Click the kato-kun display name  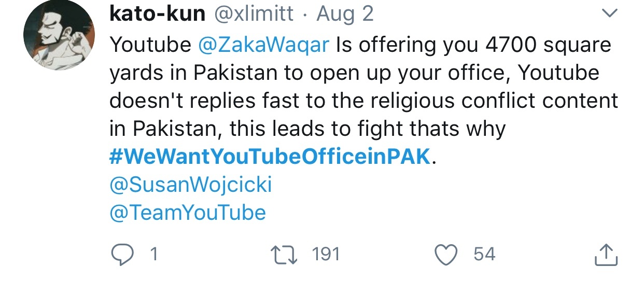[x=158, y=14]
